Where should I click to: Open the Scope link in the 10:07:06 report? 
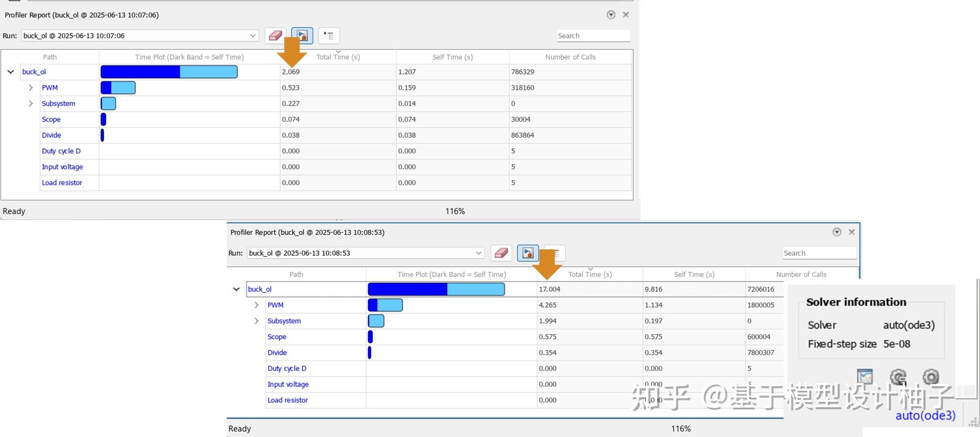click(x=51, y=119)
